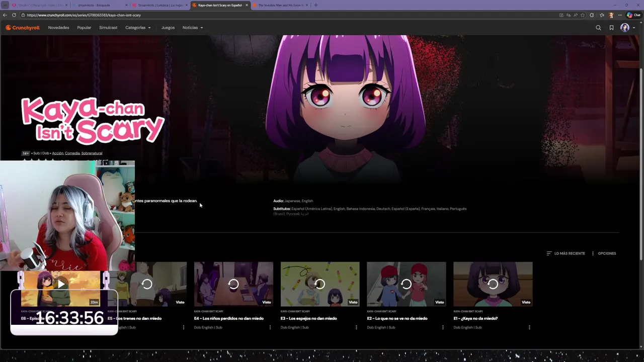Replay E4 – Los niños perdidos no dan miedo
644x362 pixels.
(x=233, y=284)
